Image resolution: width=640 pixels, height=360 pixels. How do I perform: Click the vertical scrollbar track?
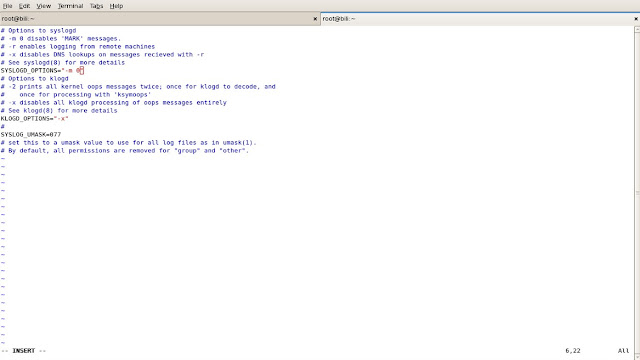coord(637,193)
